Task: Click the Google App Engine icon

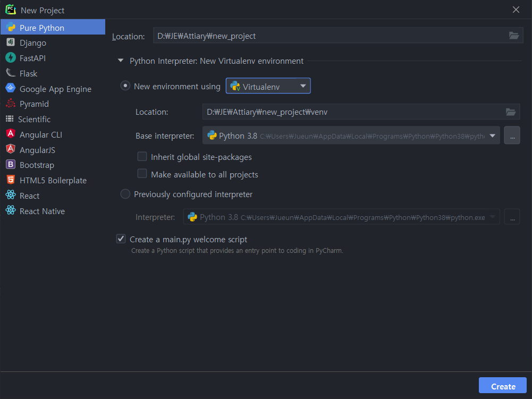Action: pos(11,88)
